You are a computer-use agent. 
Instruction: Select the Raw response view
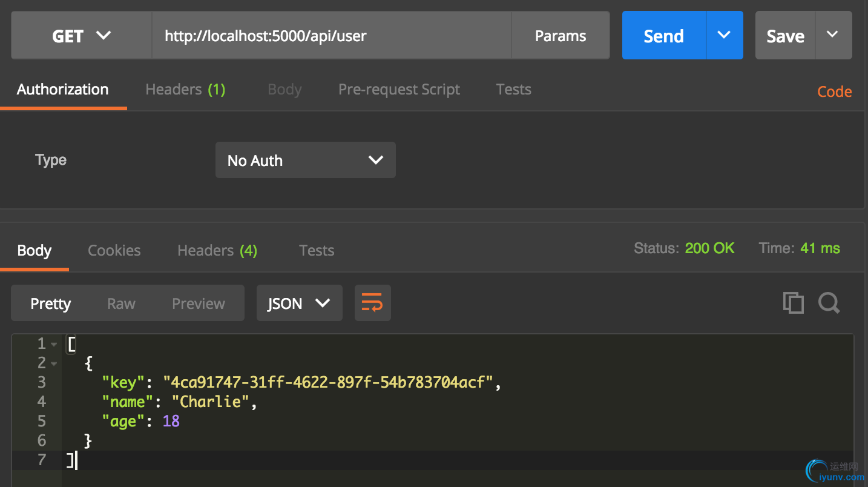121,303
